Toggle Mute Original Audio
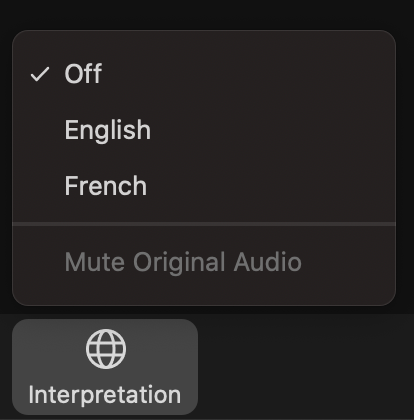 click(204, 262)
